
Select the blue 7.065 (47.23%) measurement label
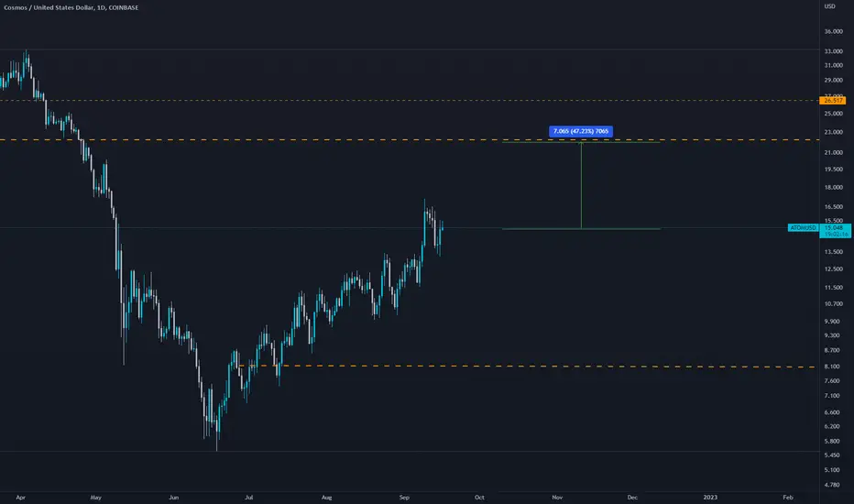pos(581,131)
